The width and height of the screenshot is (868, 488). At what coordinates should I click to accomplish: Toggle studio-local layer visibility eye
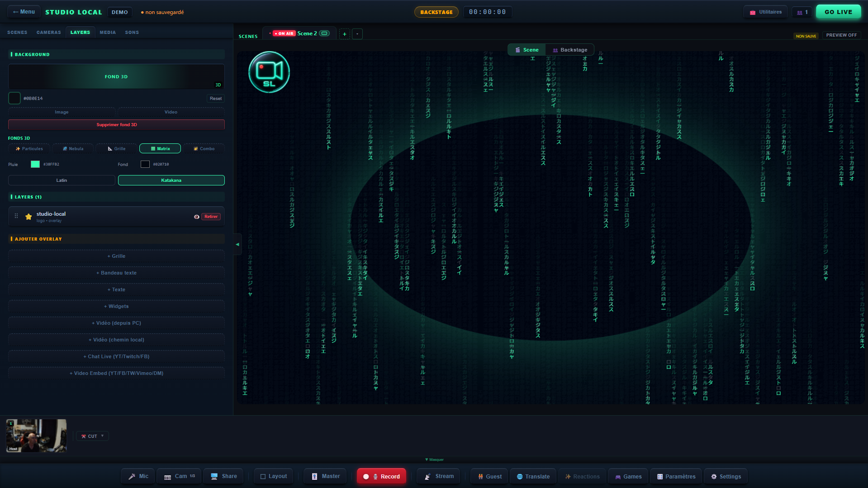(197, 217)
